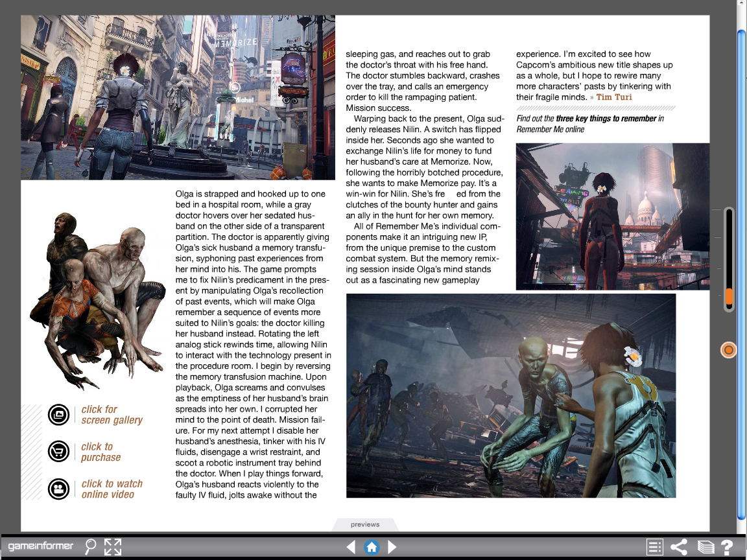Click the Leapers creature artwork
The height and width of the screenshot is (560, 747).
tap(97, 300)
